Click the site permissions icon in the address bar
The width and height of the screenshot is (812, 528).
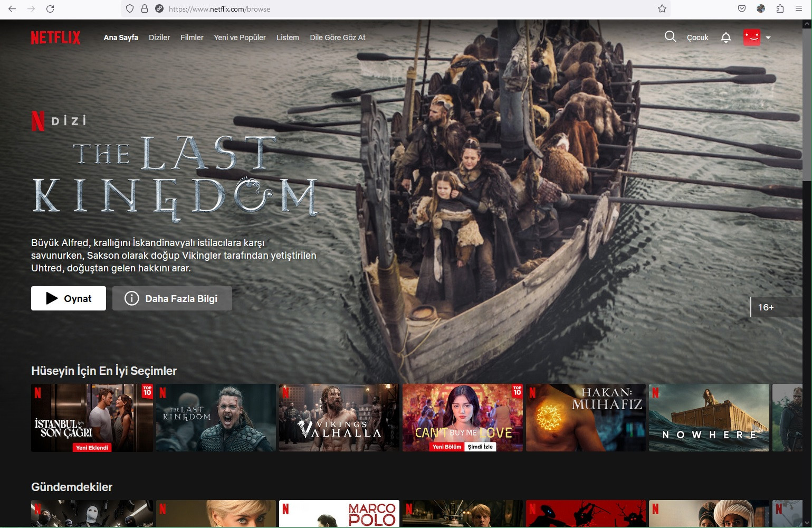[x=159, y=9]
